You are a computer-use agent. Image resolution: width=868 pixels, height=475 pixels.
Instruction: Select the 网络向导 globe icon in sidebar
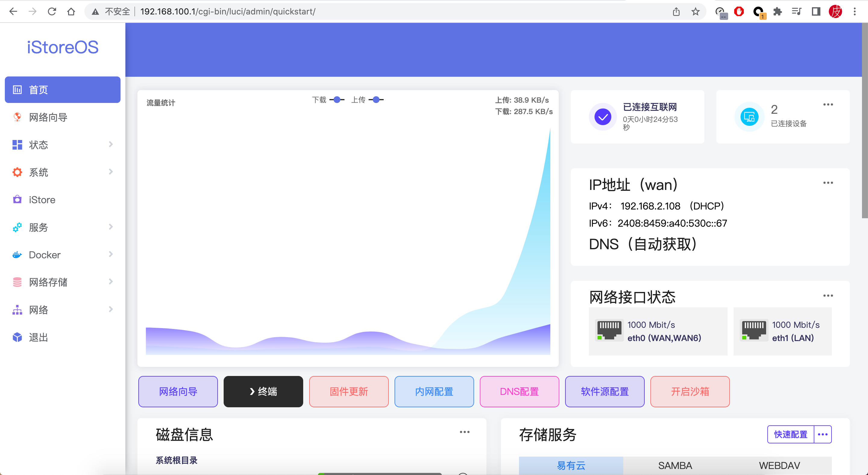17,117
